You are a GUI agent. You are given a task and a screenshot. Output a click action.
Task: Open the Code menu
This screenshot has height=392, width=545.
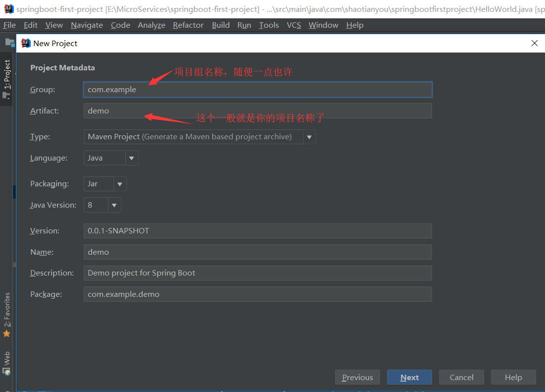(x=120, y=25)
